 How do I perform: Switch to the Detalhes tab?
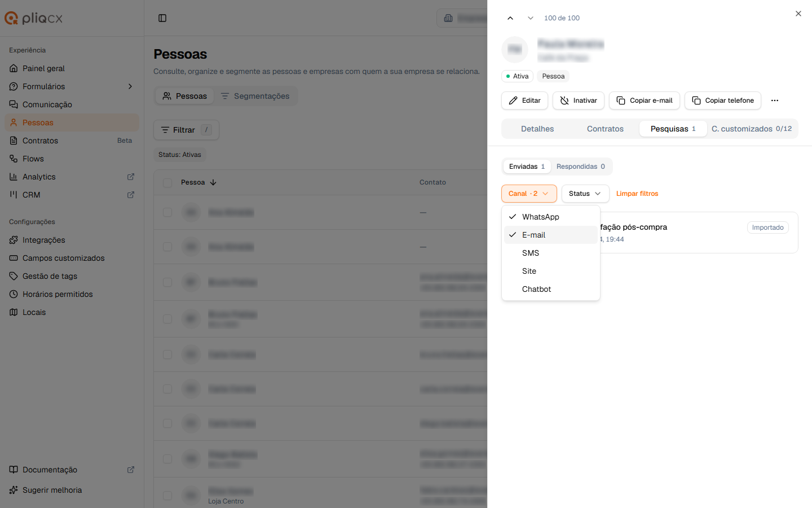pyautogui.click(x=537, y=129)
